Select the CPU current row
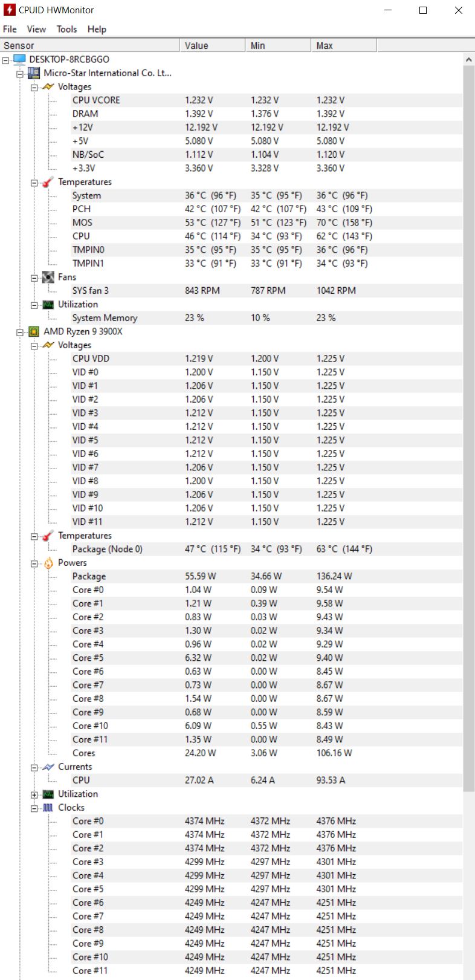475x980 pixels. (x=267, y=780)
